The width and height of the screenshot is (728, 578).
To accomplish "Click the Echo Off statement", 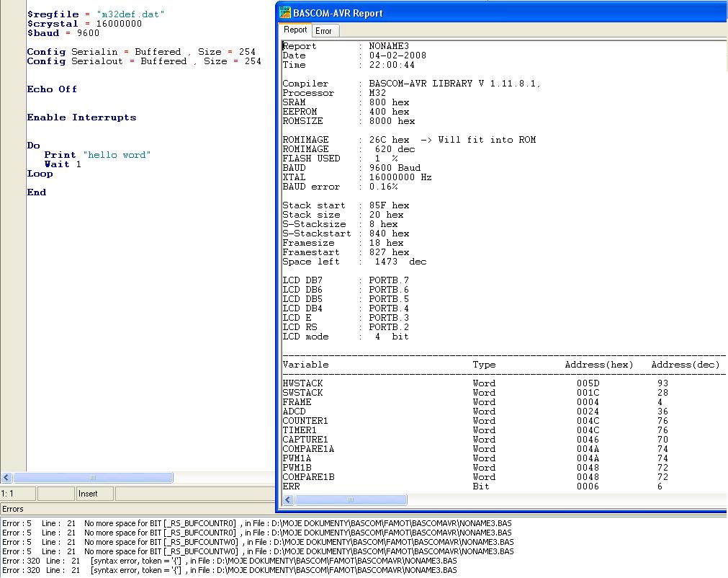I will 52,89.
